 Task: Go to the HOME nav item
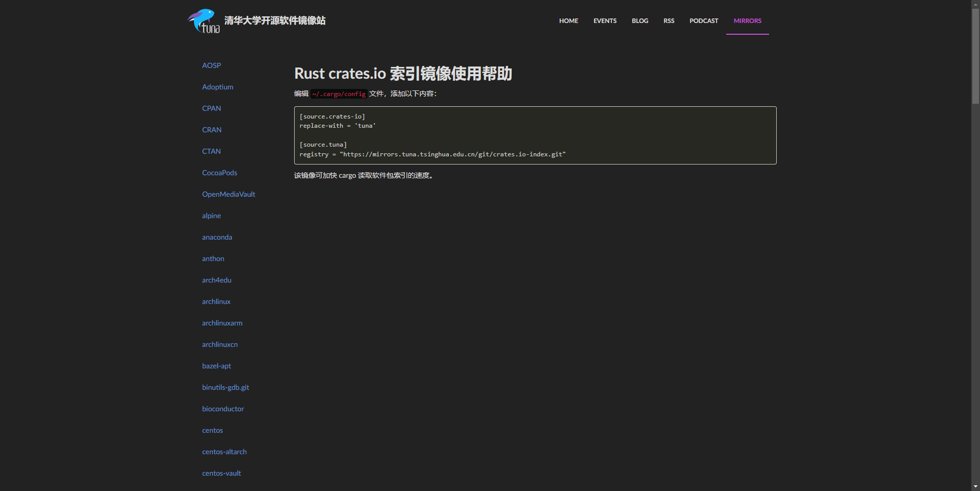[x=568, y=21]
